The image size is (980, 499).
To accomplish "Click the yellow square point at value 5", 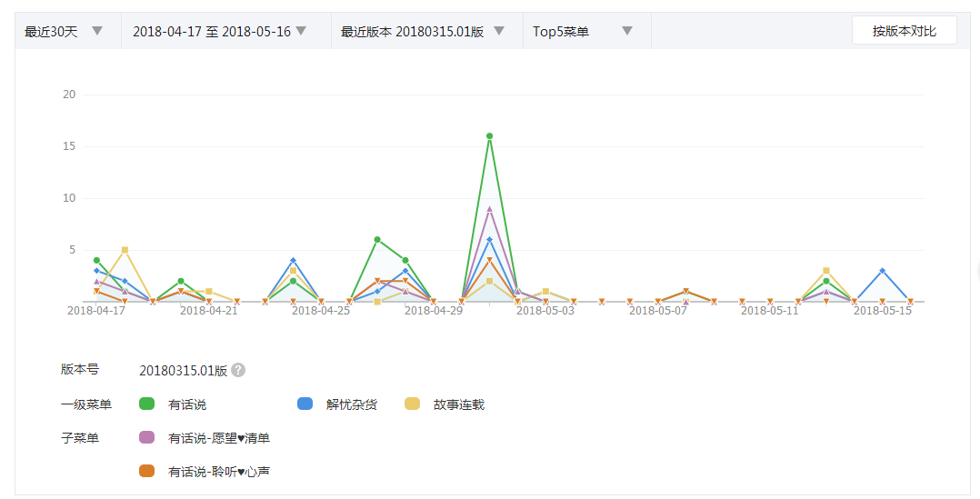I will (125, 250).
